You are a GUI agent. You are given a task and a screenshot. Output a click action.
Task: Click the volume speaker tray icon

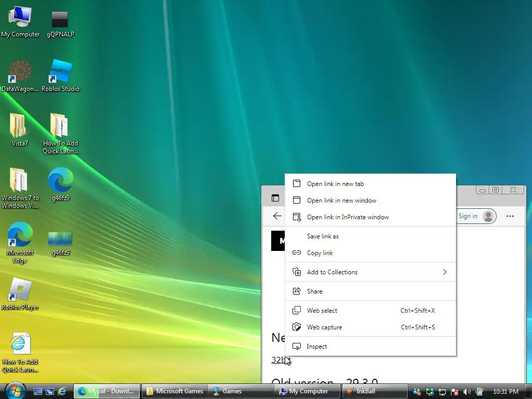click(467, 392)
